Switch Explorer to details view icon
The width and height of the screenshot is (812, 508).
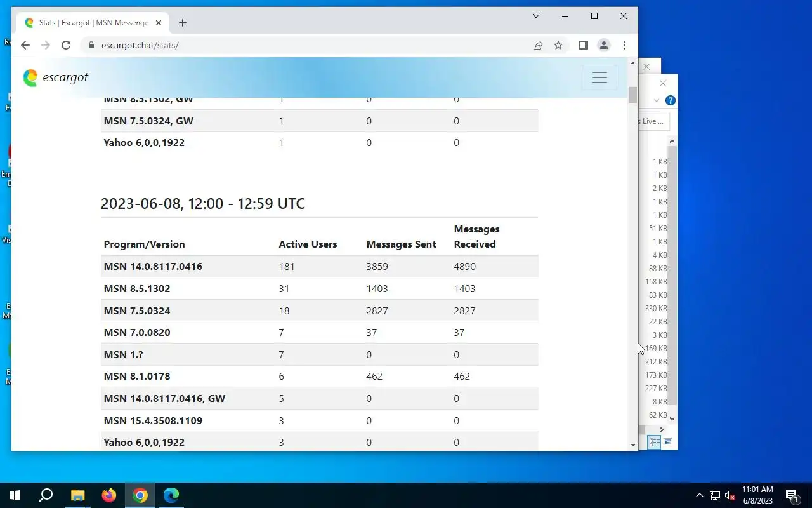tap(654, 442)
